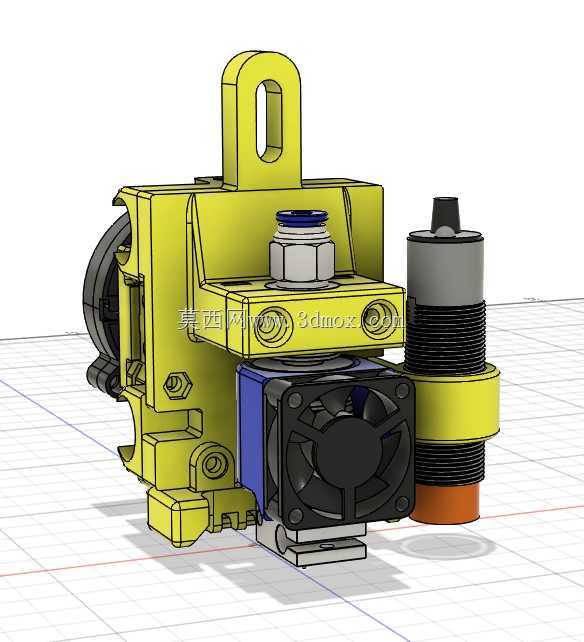Select the elongated slot in the top tab
584x642 pixels.
pos(269,120)
